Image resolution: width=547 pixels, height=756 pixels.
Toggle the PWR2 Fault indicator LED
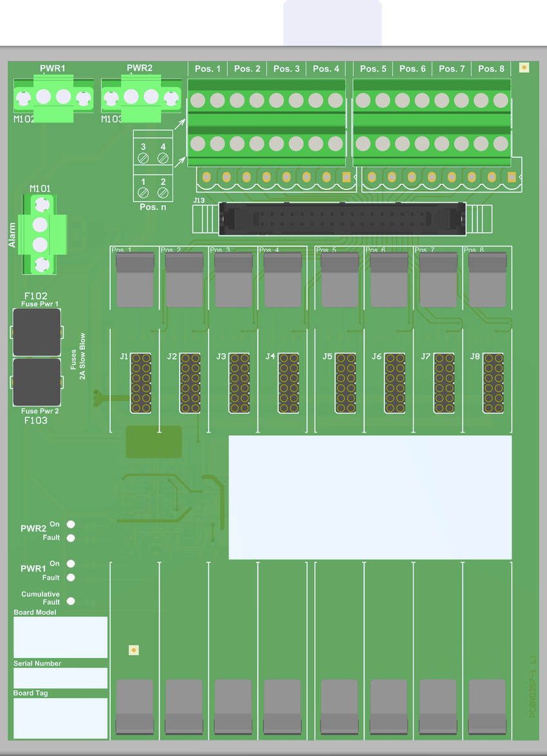[x=71, y=537]
